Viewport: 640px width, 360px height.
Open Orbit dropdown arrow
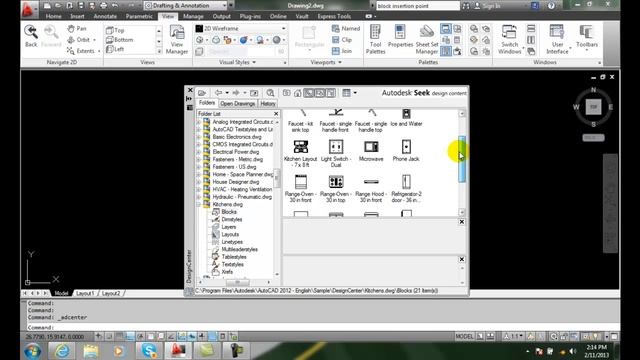pos(94,40)
